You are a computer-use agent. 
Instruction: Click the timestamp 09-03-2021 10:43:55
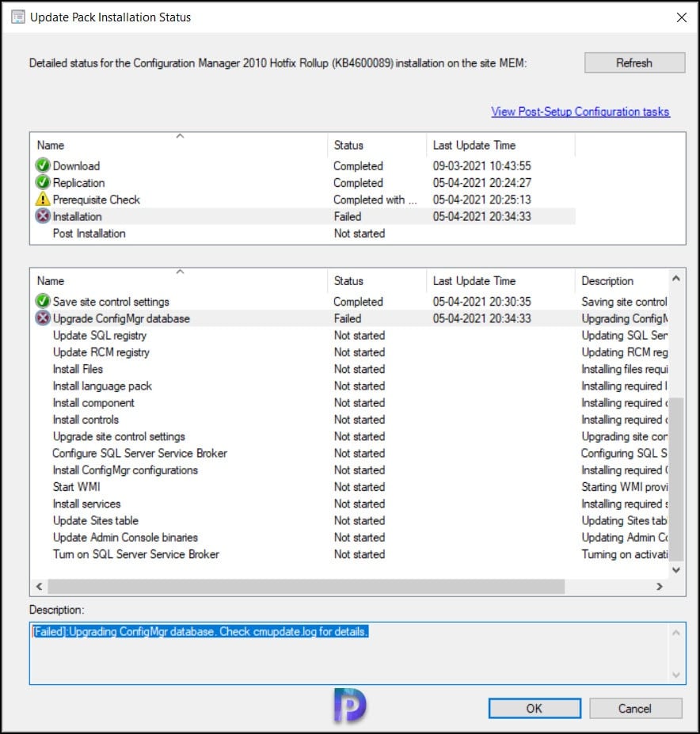[x=481, y=165]
